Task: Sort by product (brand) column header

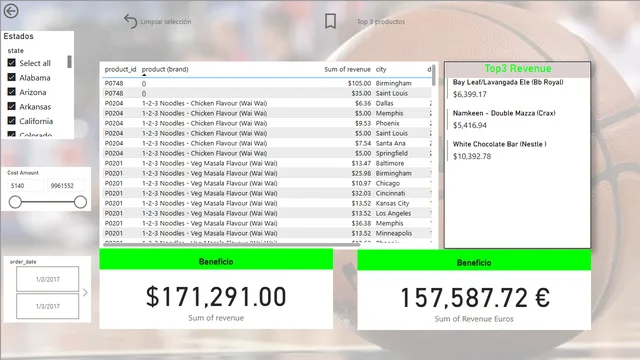Action: click(165, 69)
